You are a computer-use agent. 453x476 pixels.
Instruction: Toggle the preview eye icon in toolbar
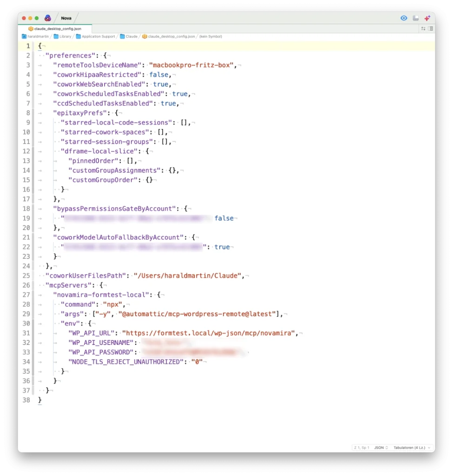click(x=404, y=18)
